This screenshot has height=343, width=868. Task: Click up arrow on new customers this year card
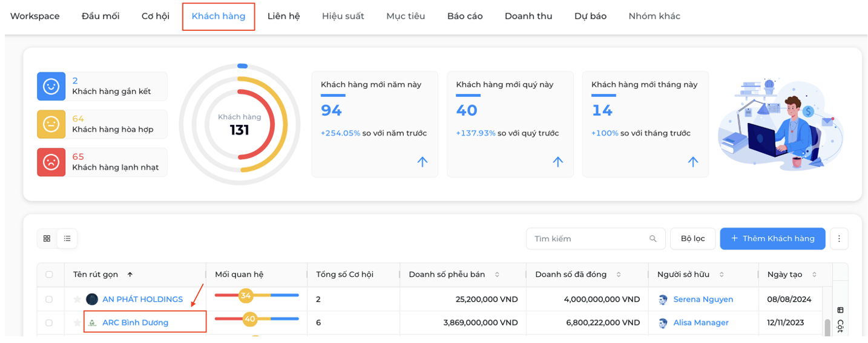tap(422, 162)
